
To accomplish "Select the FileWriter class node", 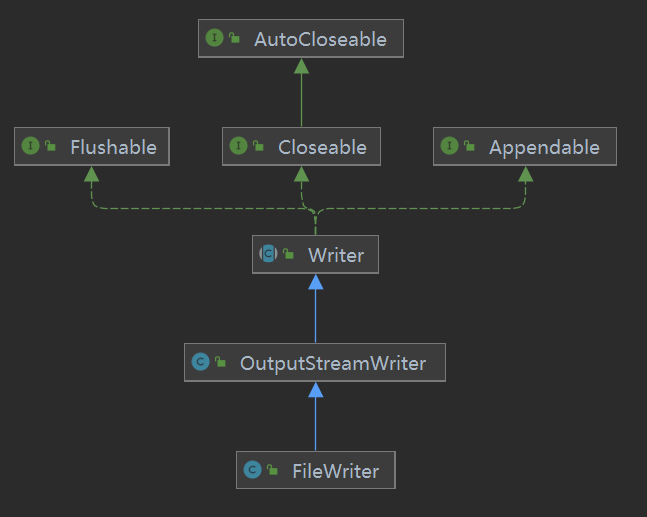I will (316, 470).
